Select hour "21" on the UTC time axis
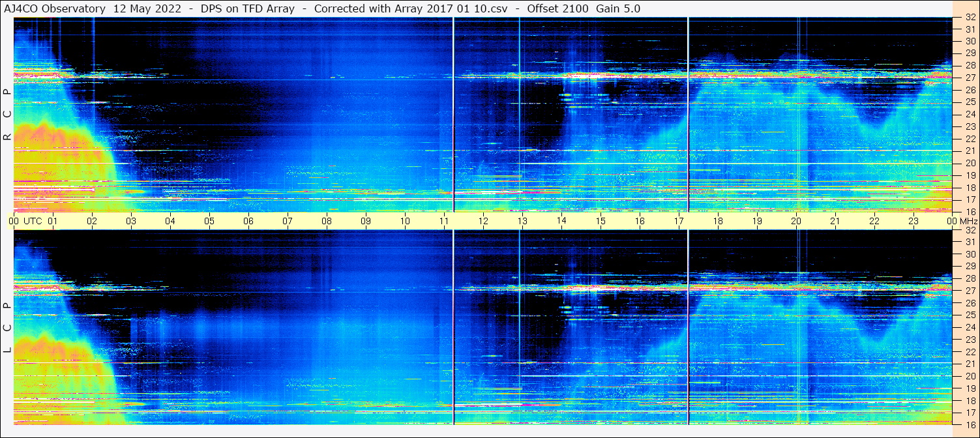 pyautogui.click(x=835, y=221)
